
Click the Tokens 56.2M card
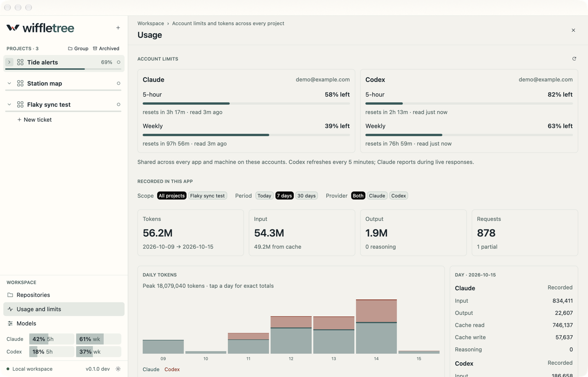tap(191, 233)
